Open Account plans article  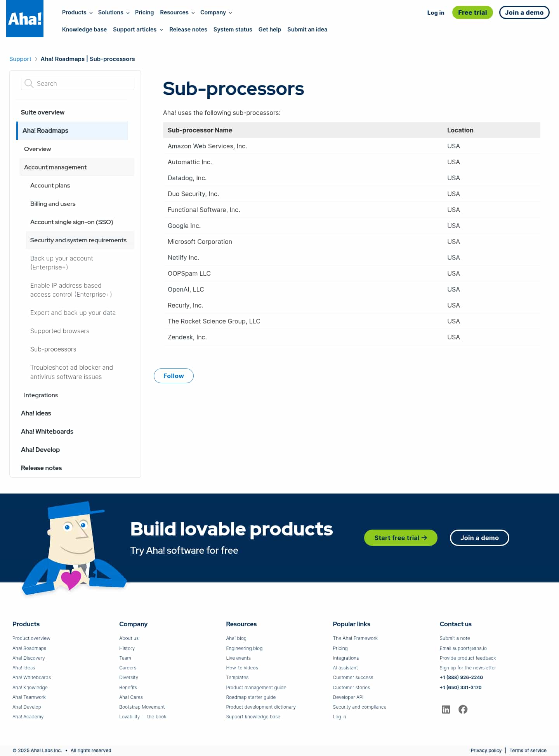[x=50, y=185]
